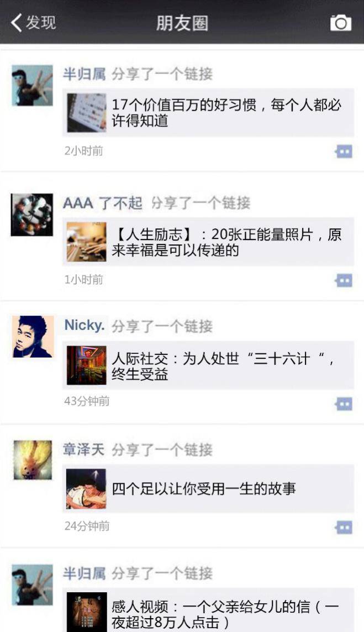
Task: Open the AAA 了不起 username link
Action: pos(103,203)
